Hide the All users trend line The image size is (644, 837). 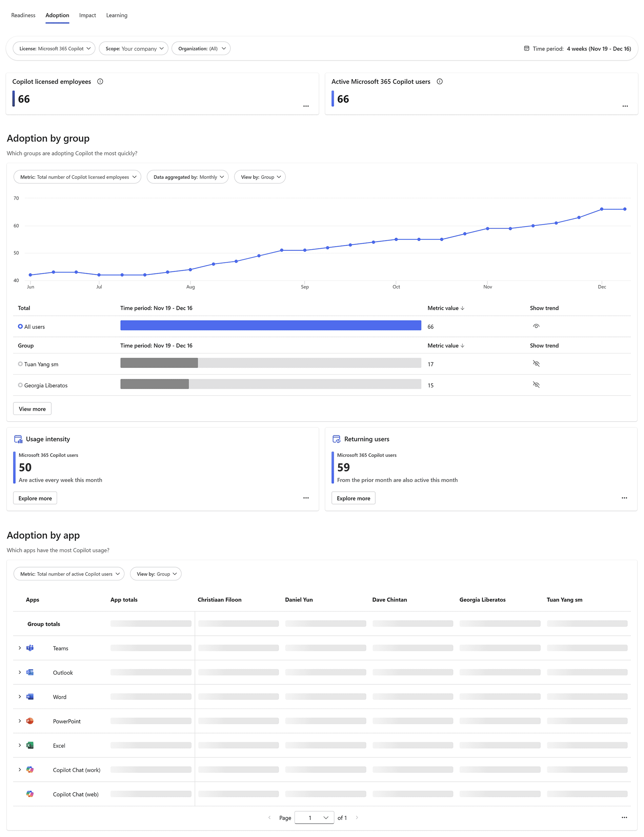[x=536, y=326]
